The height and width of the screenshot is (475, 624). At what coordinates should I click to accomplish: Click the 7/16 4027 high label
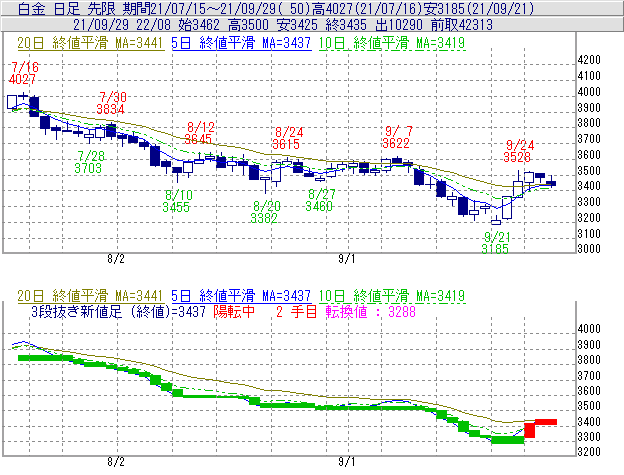[x=23, y=73]
